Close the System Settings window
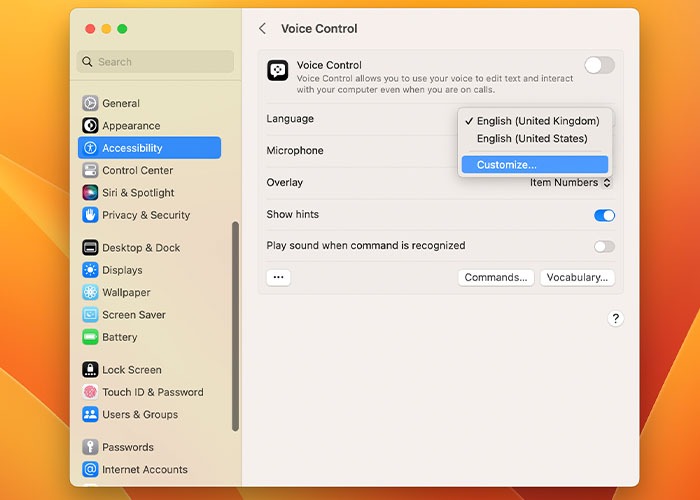Image resolution: width=700 pixels, height=500 pixels. (90, 29)
